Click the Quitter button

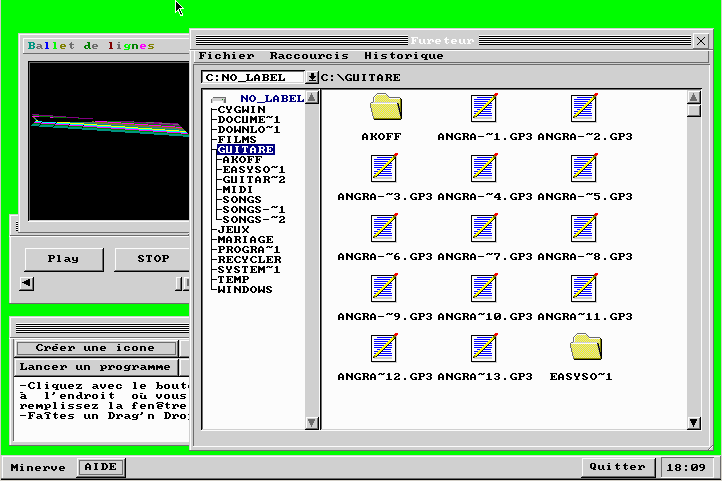tap(617, 467)
